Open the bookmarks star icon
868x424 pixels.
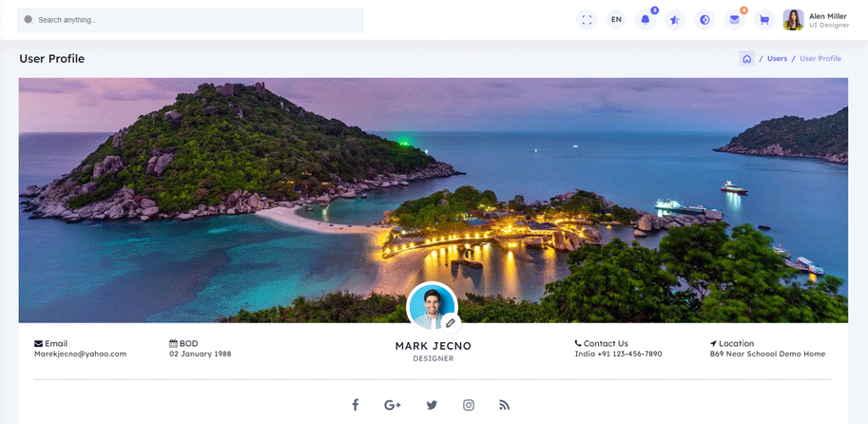pos(675,20)
